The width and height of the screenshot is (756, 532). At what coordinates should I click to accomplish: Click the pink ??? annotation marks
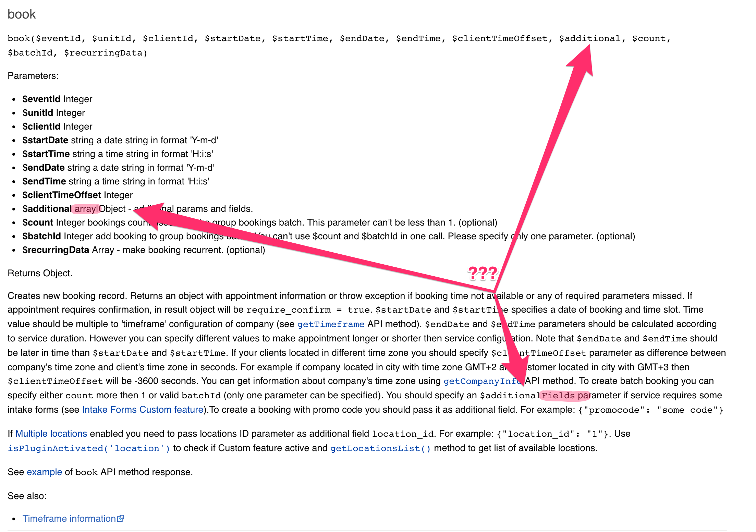[482, 273]
